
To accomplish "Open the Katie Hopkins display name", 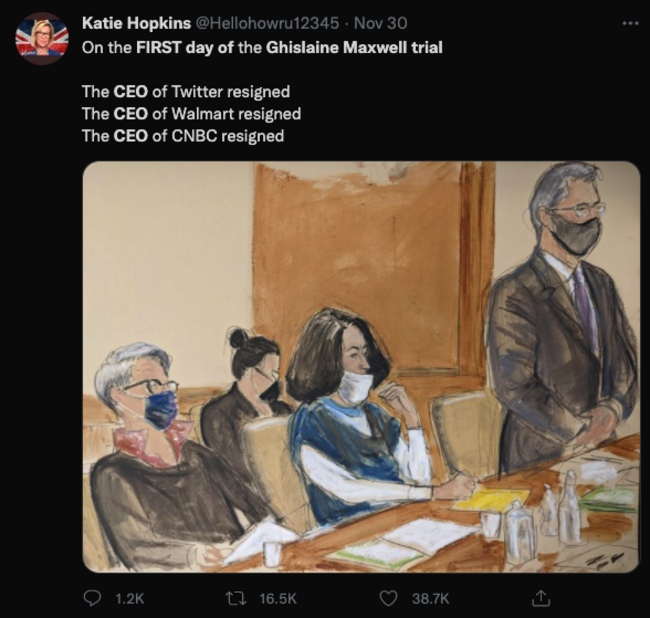I will [x=136, y=23].
